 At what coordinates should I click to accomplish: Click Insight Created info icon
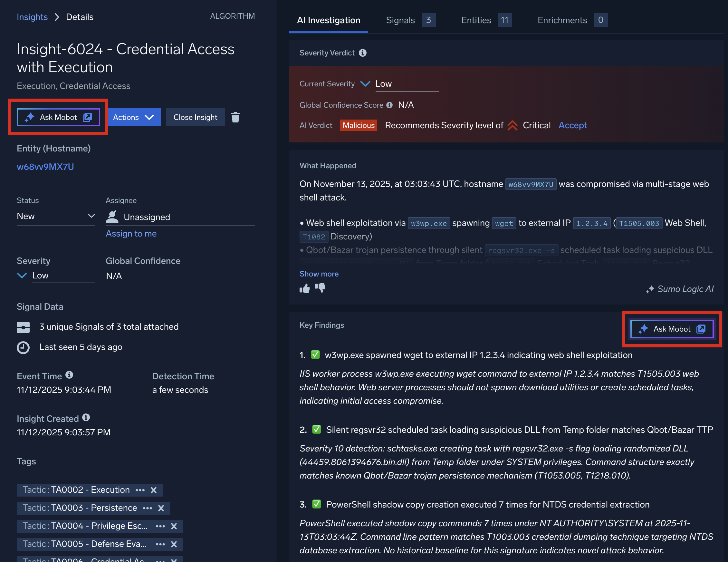pos(86,418)
